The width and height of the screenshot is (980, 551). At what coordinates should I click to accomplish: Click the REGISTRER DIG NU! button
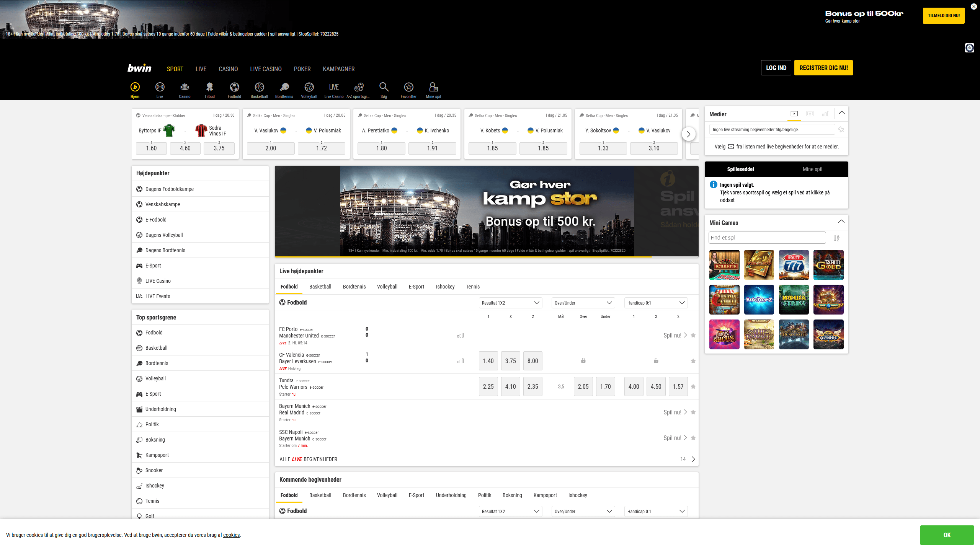pos(823,68)
